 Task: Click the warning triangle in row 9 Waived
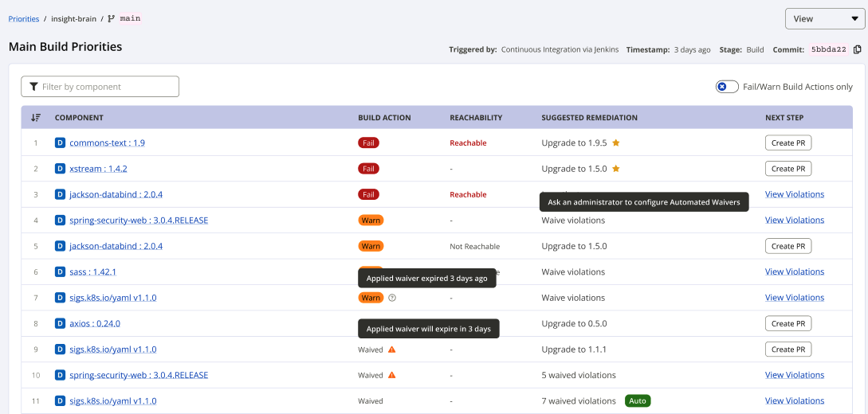[x=392, y=350]
